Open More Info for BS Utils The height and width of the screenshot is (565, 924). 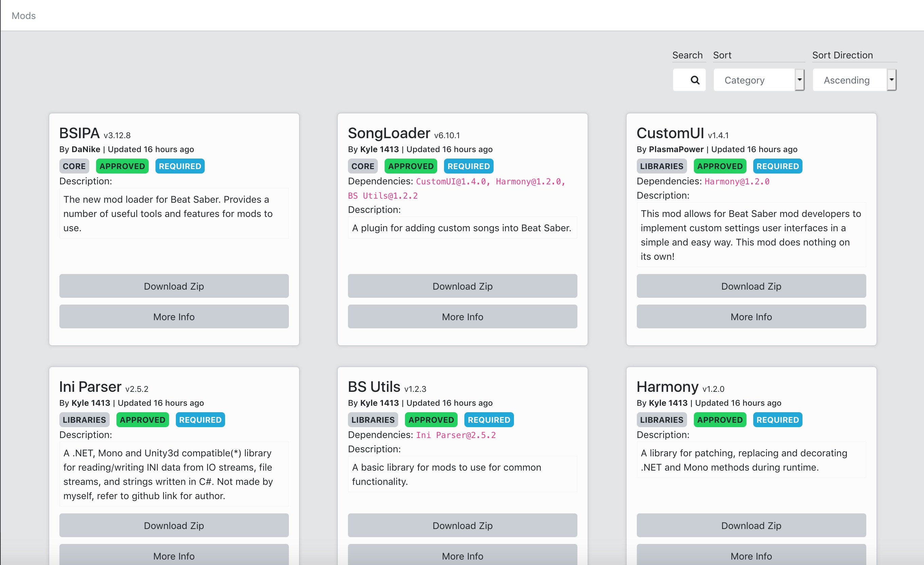(x=462, y=555)
